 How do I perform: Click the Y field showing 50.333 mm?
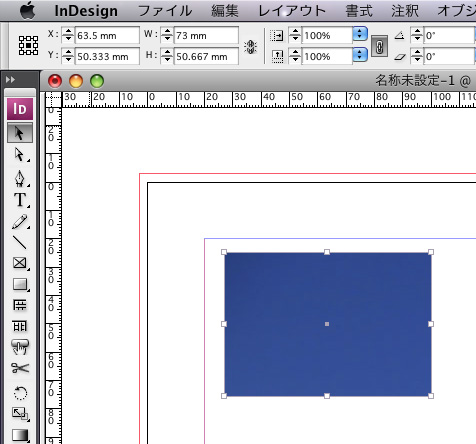tap(107, 56)
